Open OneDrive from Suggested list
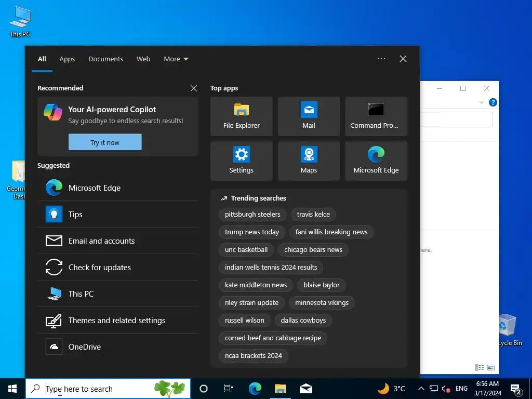Screen dimensions: 532x399 tap(118, 347)
